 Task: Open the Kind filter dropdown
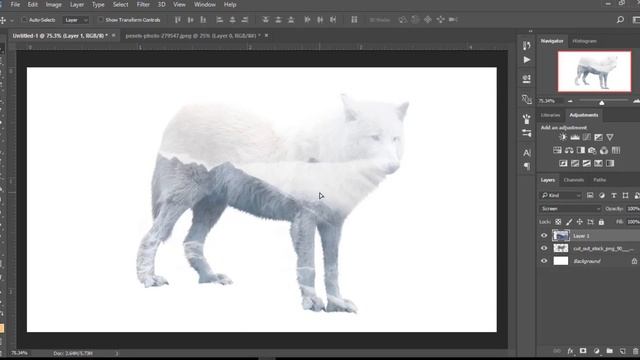[x=560, y=196]
